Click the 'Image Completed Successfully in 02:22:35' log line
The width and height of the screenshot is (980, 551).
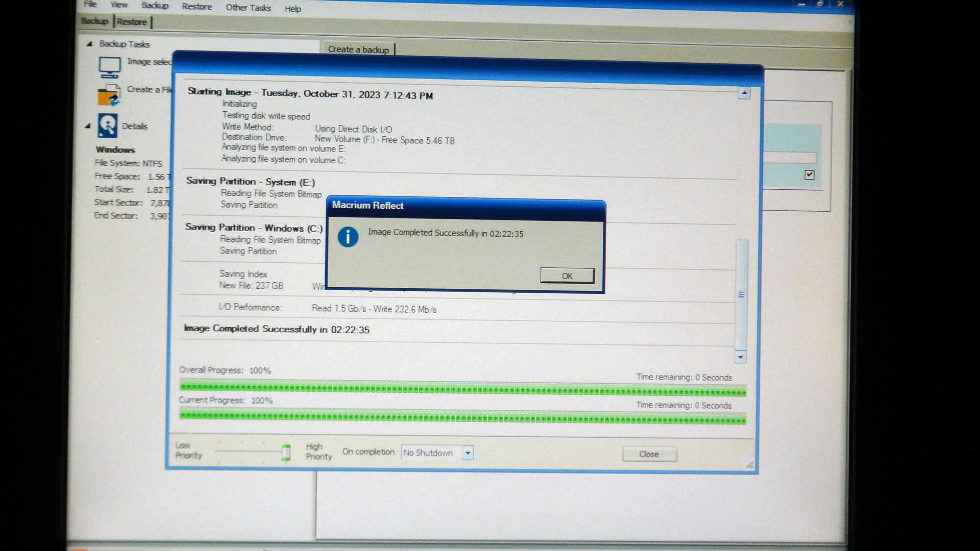(x=277, y=329)
